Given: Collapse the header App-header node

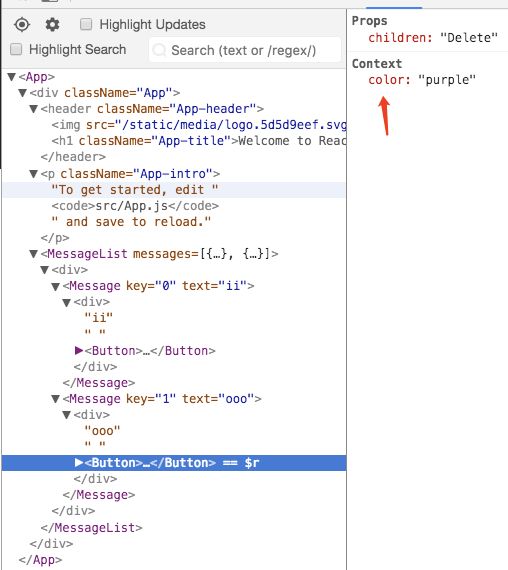Looking at the screenshot, I should coord(33,109).
